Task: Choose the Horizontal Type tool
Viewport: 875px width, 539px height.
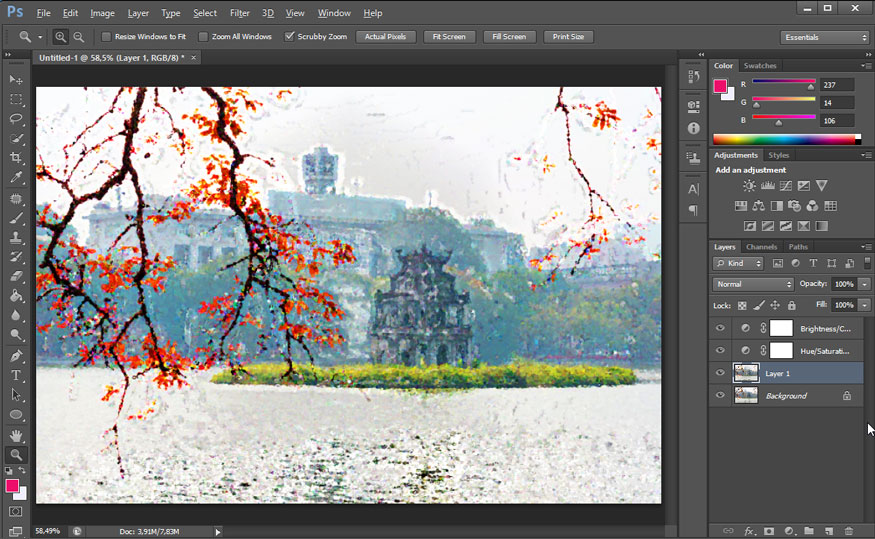Action: click(x=16, y=375)
